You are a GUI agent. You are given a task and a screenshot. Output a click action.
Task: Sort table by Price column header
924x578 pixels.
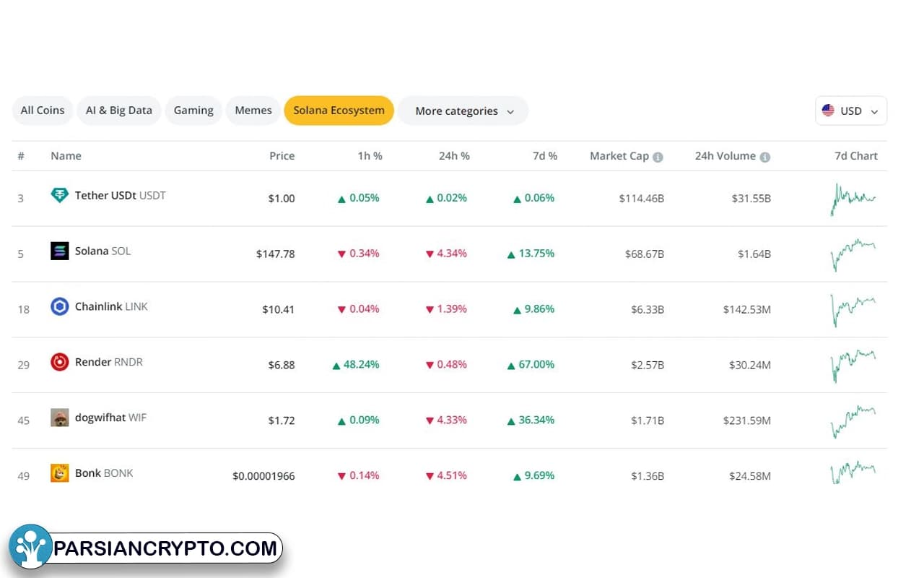pos(282,156)
